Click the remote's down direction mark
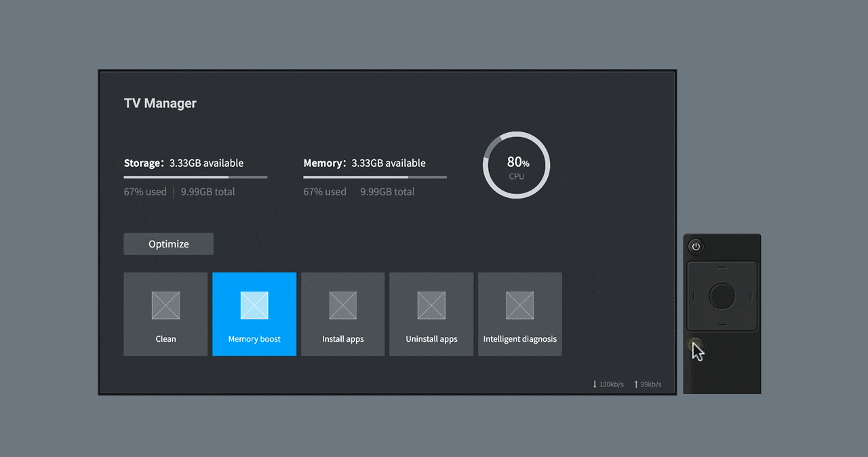868x457 pixels. [x=722, y=324]
